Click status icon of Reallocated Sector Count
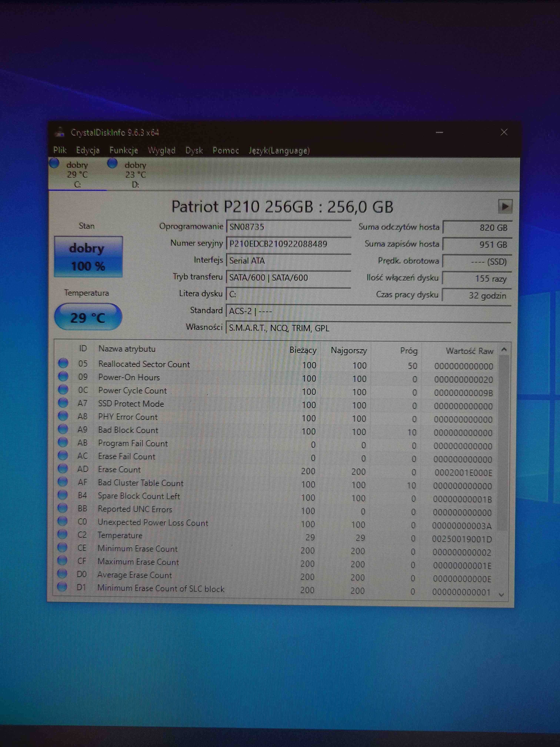560x747 pixels. point(63,363)
